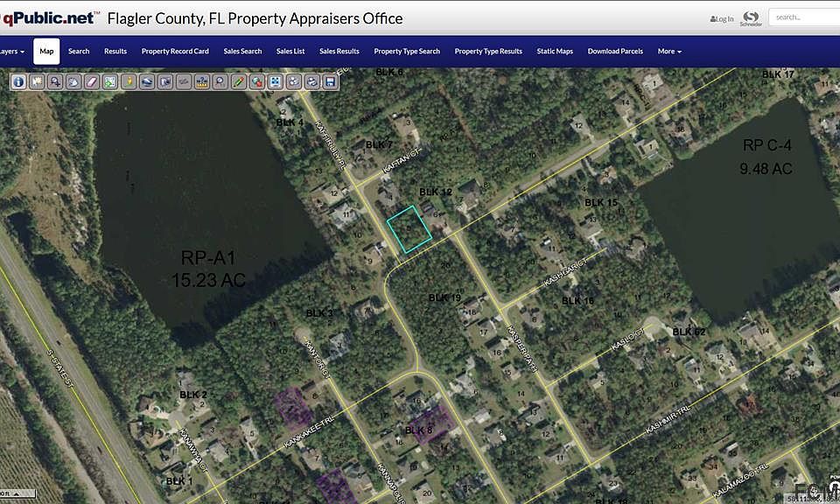The height and width of the screenshot is (504, 840).
Task: Open the Download Parcels page
Action: click(x=615, y=52)
